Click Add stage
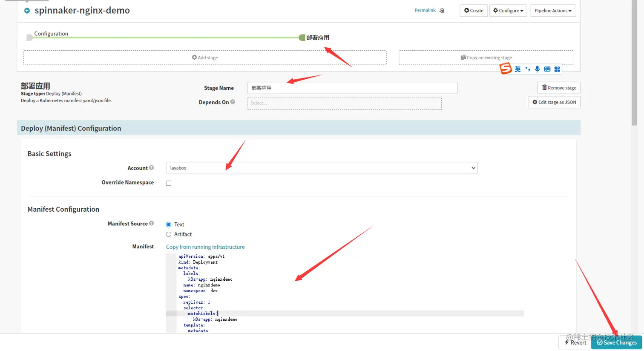The width and height of the screenshot is (644, 351). pyautogui.click(x=205, y=58)
